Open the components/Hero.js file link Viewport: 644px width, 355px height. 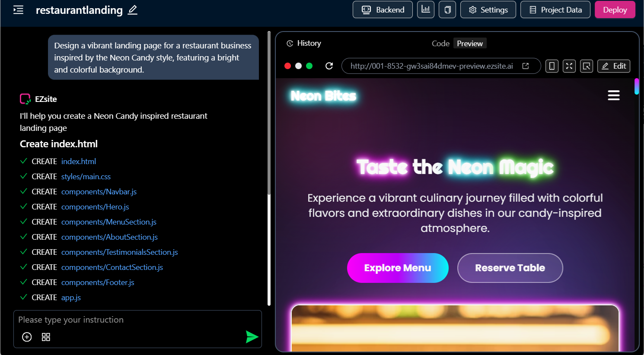click(95, 207)
